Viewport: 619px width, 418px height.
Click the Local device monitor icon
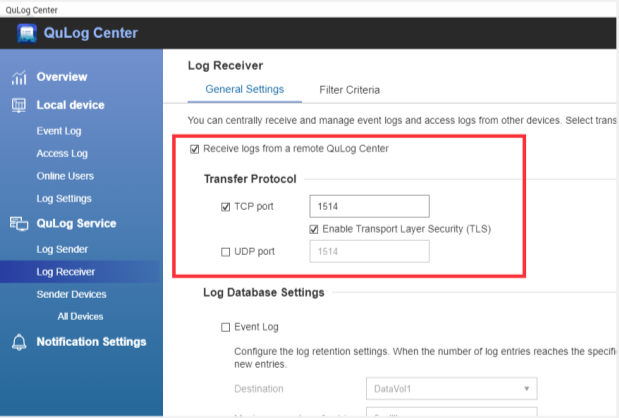pos(19,105)
